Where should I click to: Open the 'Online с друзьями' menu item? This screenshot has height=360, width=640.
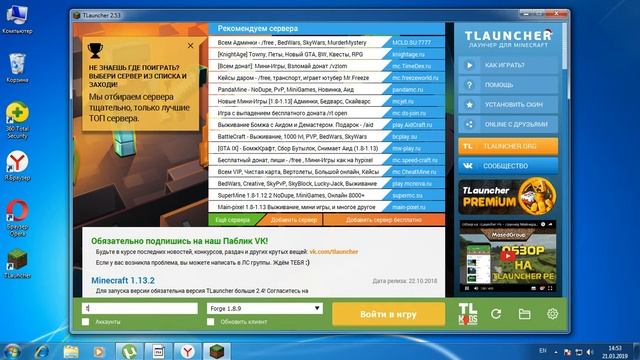pyautogui.click(x=508, y=124)
